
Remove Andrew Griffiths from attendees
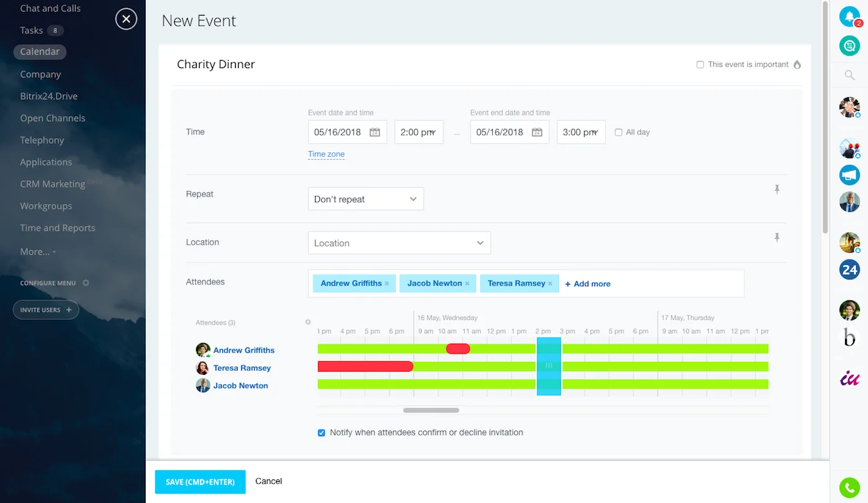point(387,284)
